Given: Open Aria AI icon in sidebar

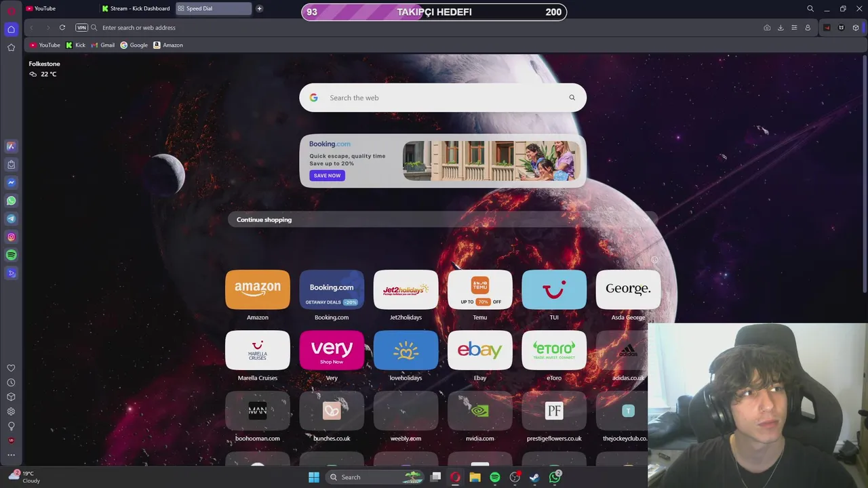Looking at the screenshot, I should point(11,146).
